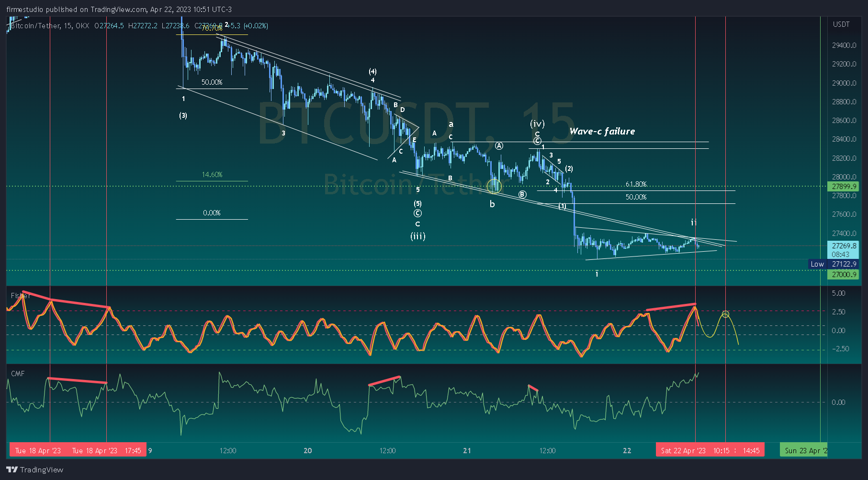Viewport: 868px width, 480px height.
Task: Click the green 14.60% Fibonacci label
Action: coord(212,175)
